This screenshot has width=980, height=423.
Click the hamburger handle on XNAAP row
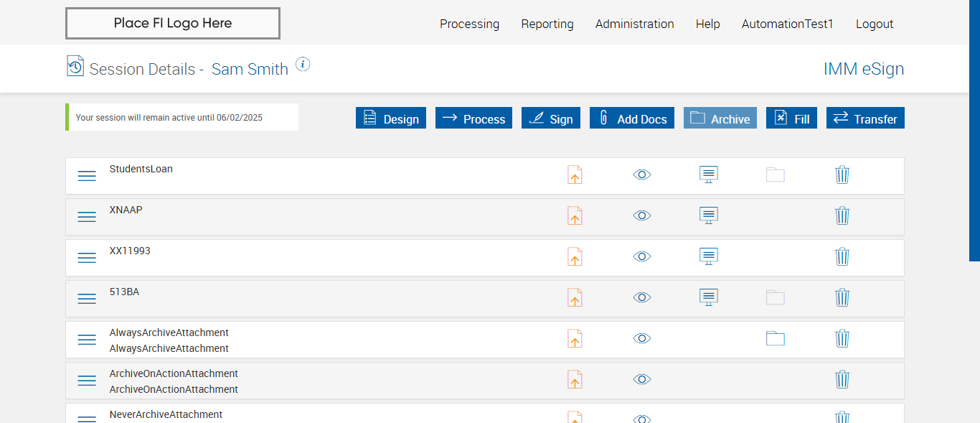tap(87, 217)
